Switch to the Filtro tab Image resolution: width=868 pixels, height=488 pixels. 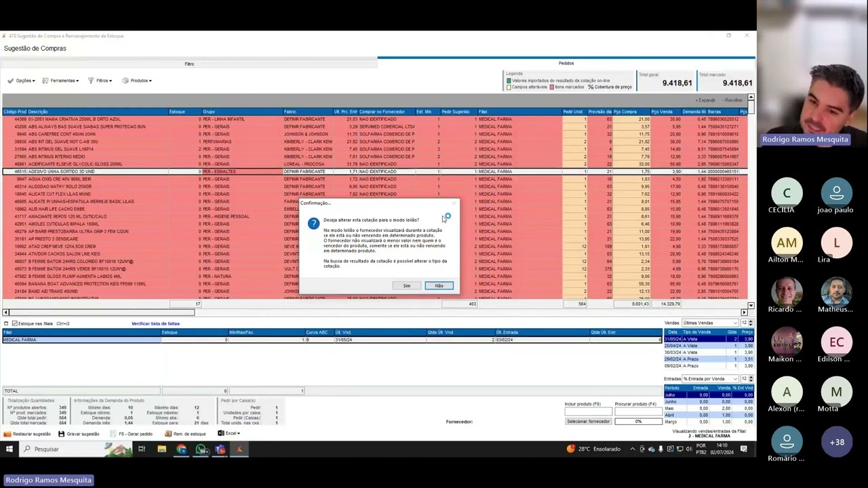tap(189, 64)
